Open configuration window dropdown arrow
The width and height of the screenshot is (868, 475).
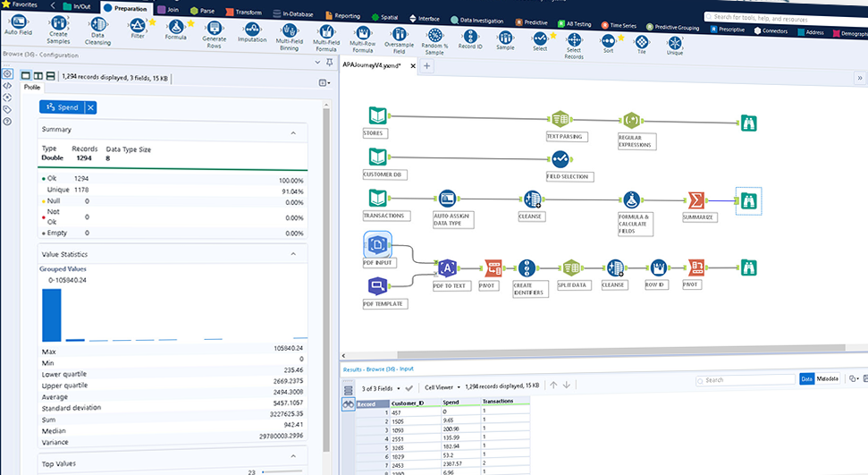[317, 62]
